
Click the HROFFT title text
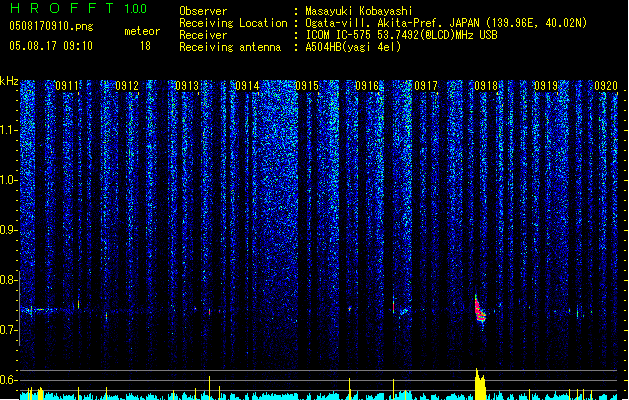(61, 8)
